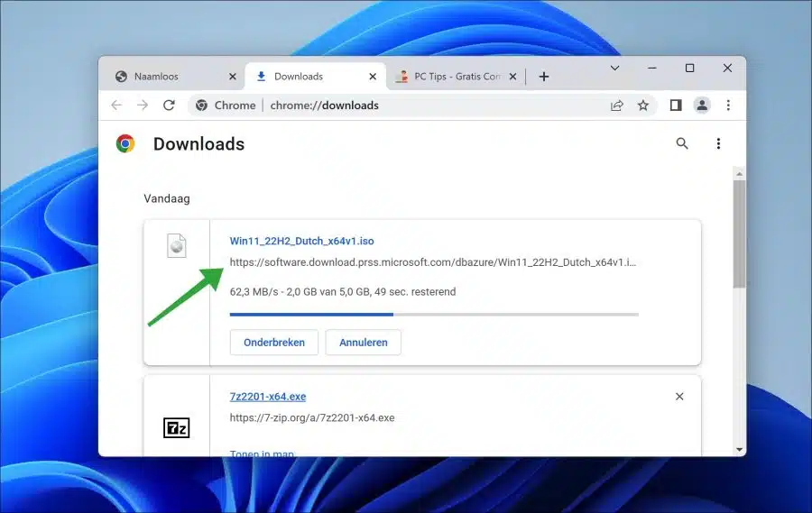Screen dimensions: 812x513
Task: Switch to the PC Tips - Gratis tab
Action: click(457, 77)
